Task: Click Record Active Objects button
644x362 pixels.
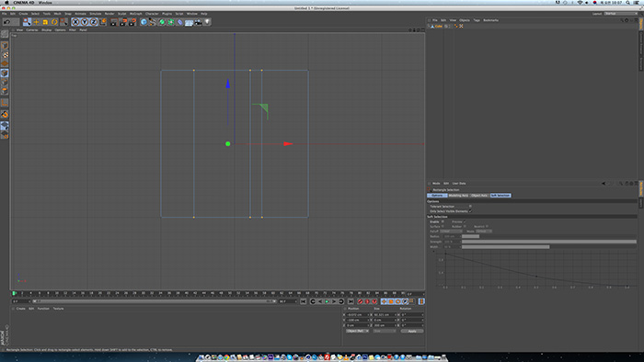Action: (x=361, y=301)
